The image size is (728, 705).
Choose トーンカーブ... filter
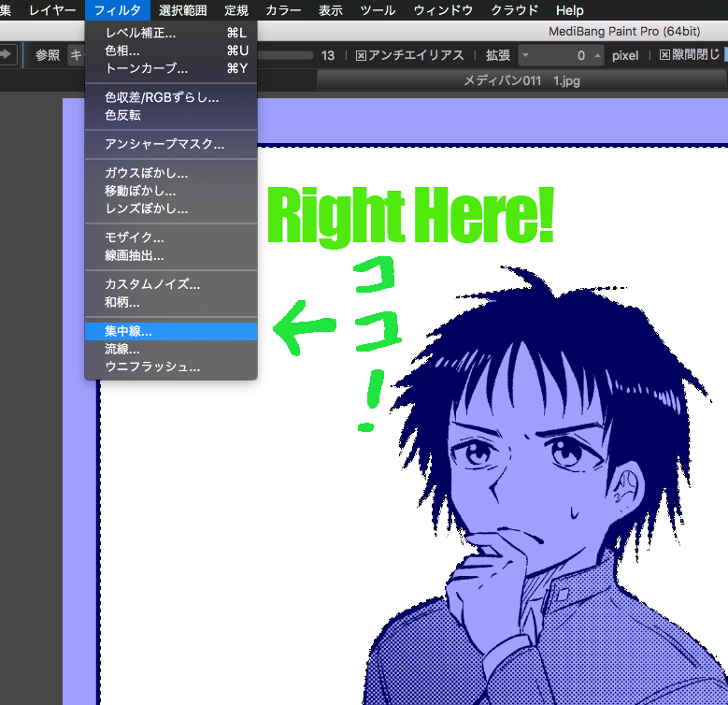pos(171,68)
